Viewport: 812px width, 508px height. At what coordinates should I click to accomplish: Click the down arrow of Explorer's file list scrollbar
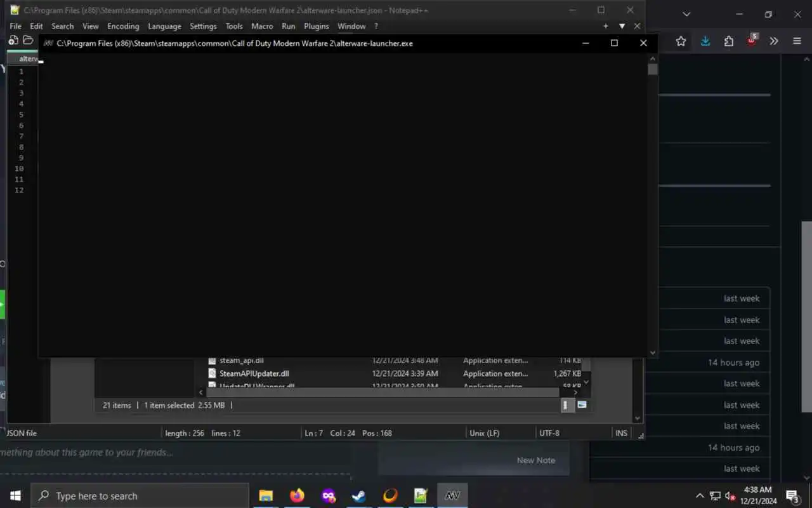click(586, 382)
